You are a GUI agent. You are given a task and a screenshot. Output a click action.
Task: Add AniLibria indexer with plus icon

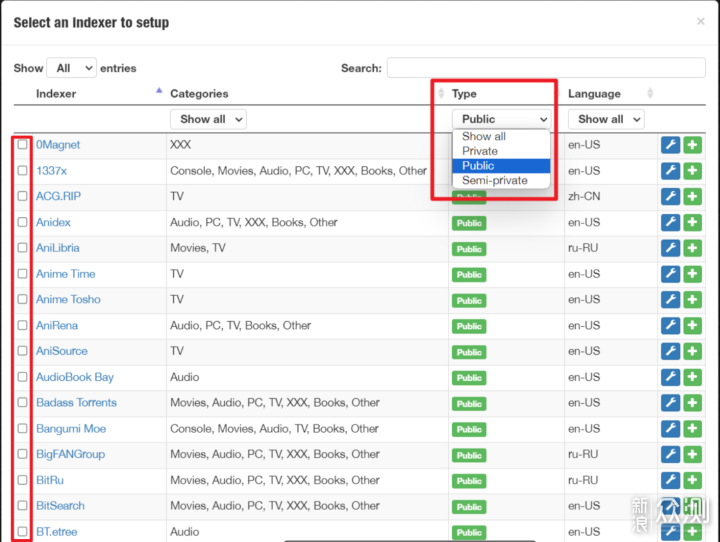692,248
